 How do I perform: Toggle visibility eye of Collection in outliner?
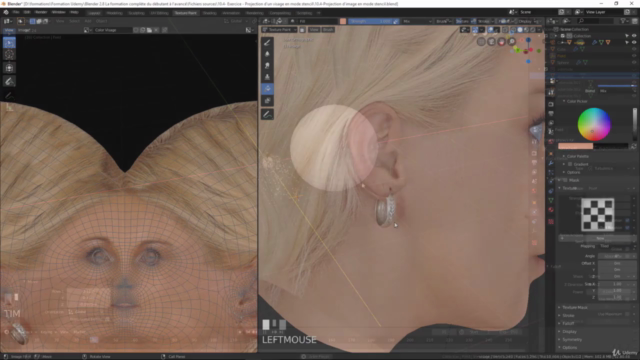tap(634, 36)
